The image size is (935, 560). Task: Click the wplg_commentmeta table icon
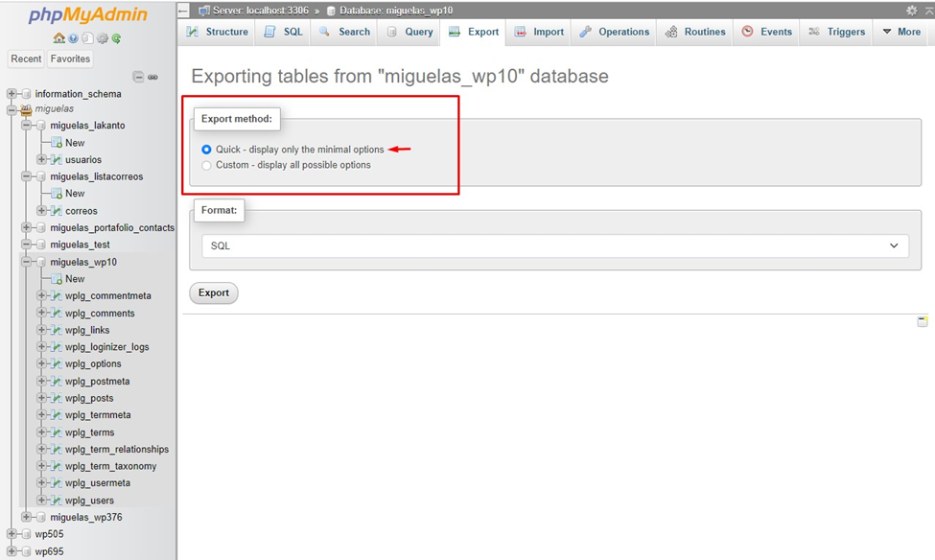pos(57,295)
